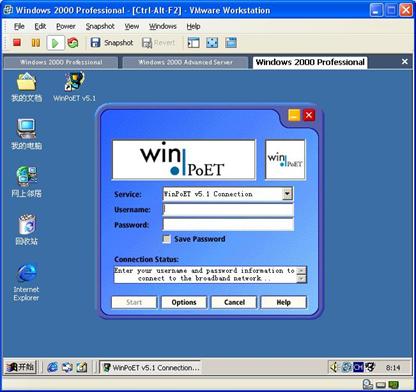Switch to the Windows 2000 Advanced Server tab

coord(185,62)
